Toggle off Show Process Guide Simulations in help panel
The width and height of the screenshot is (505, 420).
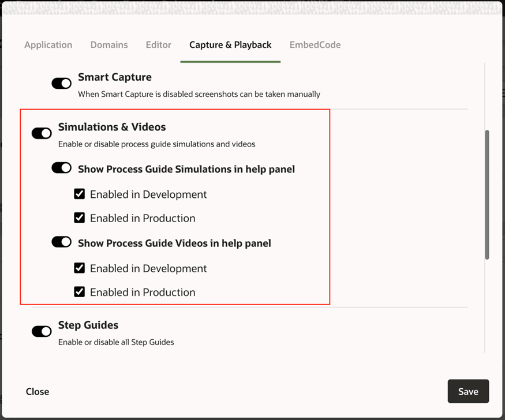click(x=61, y=168)
